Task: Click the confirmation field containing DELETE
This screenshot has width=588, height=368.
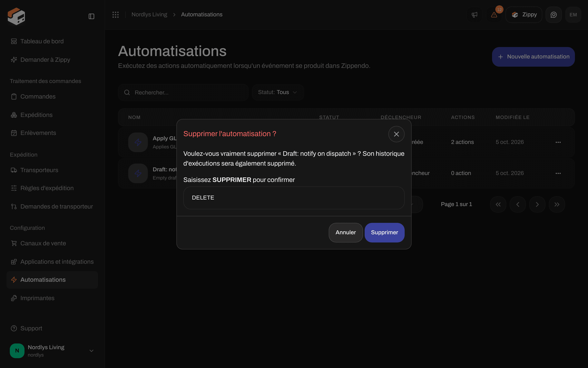Action: pyautogui.click(x=294, y=198)
